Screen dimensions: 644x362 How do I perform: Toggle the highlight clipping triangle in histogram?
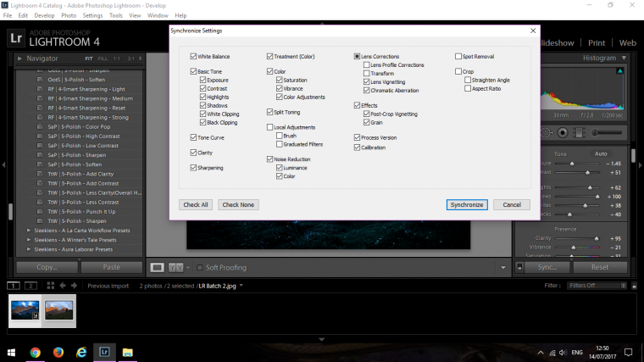pos(619,71)
